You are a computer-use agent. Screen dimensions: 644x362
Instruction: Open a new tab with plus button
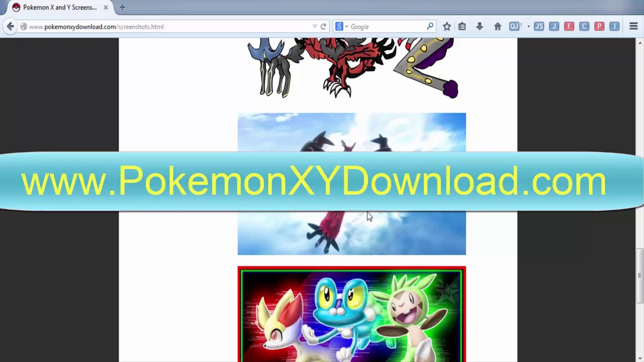pos(122,7)
